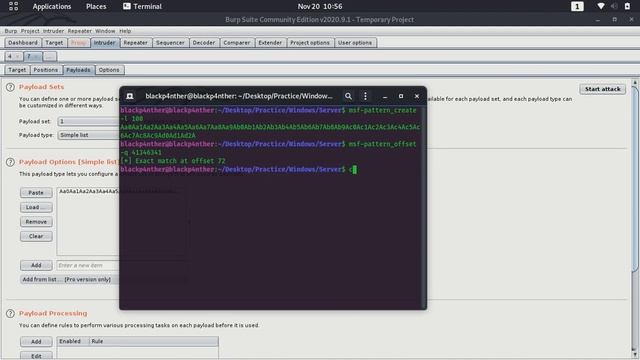Screen dimensions: 640x360
Task: Minimize the Burp Suite window
Action: (x=598, y=20)
